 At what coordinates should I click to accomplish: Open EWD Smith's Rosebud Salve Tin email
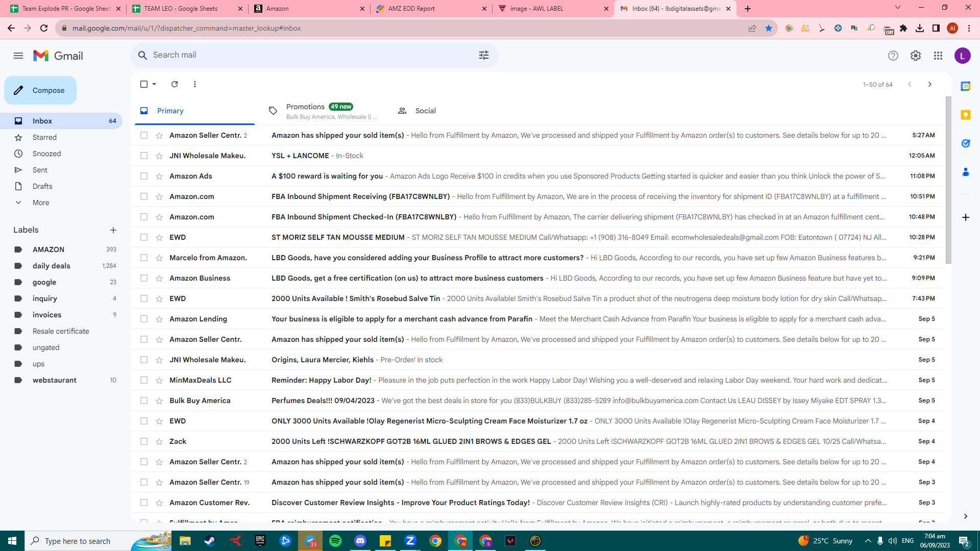coord(537,298)
